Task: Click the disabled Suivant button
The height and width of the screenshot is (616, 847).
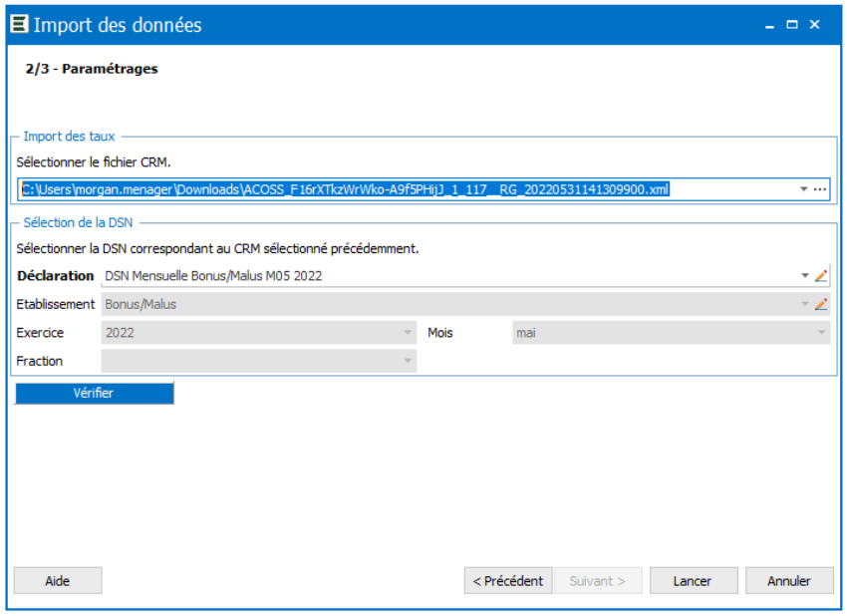Action: [598, 581]
